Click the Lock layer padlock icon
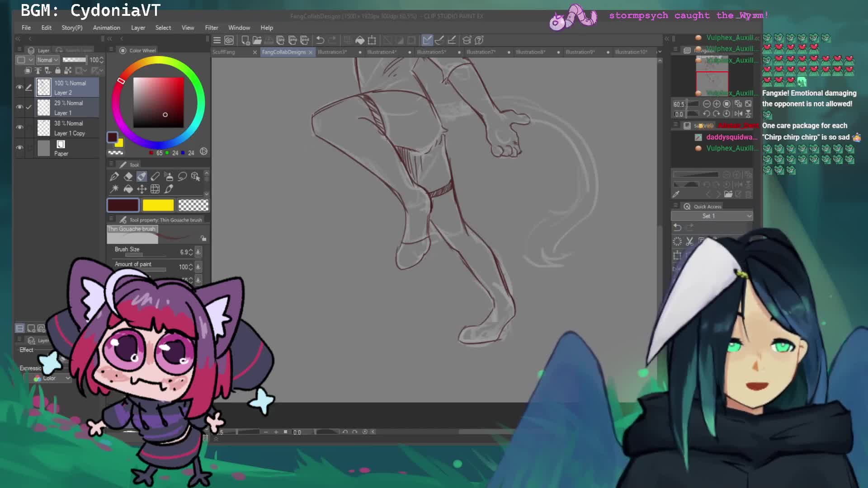The height and width of the screenshot is (488, 868). click(x=57, y=70)
